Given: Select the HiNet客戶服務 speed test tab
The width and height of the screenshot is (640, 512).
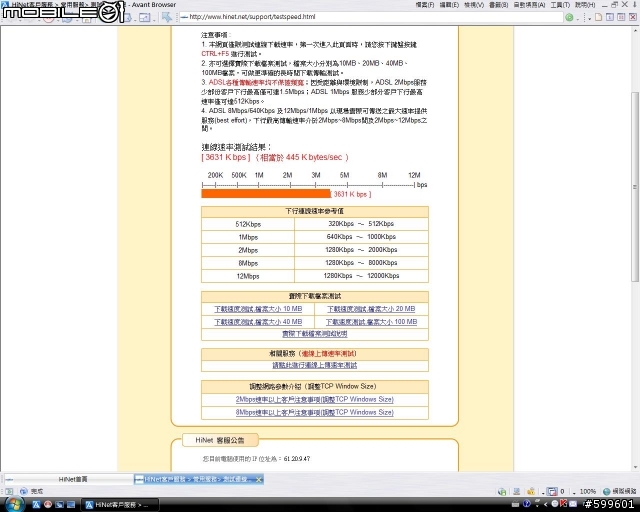Looking at the screenshot, I should (198, 479).
